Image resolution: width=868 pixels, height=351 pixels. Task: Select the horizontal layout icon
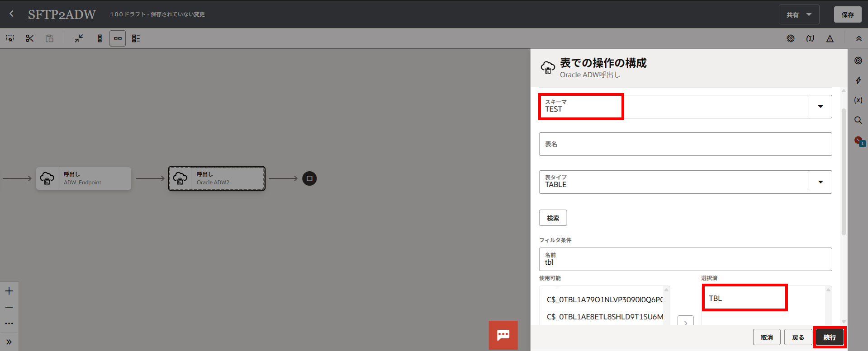pyautogui.click(x=118, y=38)
